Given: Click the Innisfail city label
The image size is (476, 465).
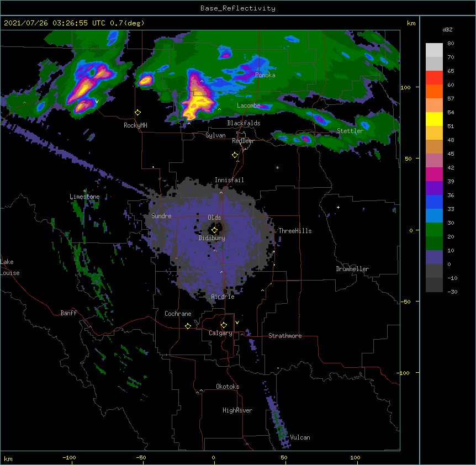Looking at the screenshot, I should click(229, 180).
